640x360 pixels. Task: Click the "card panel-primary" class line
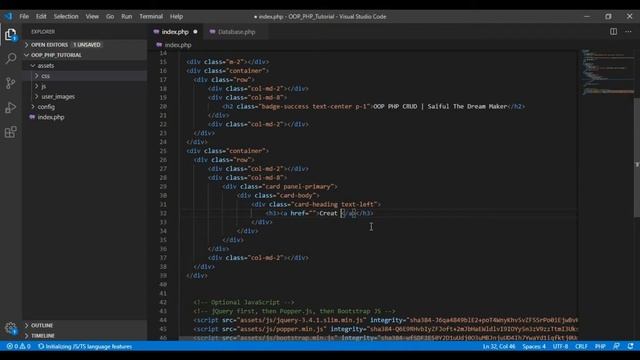(280, 186)
